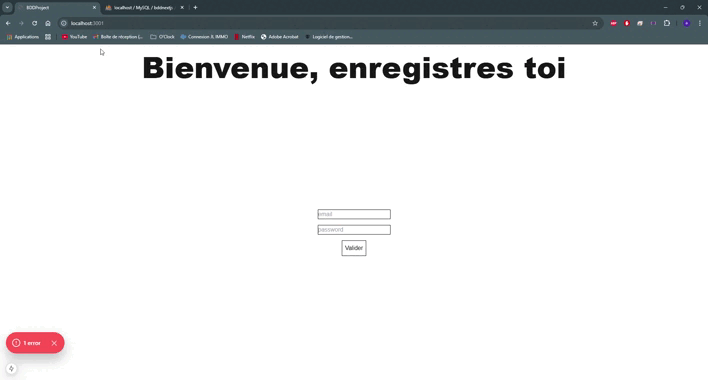Open the YouTube bookmark
The height and width of the screenshot is (380, 708).
coord(75,37)
